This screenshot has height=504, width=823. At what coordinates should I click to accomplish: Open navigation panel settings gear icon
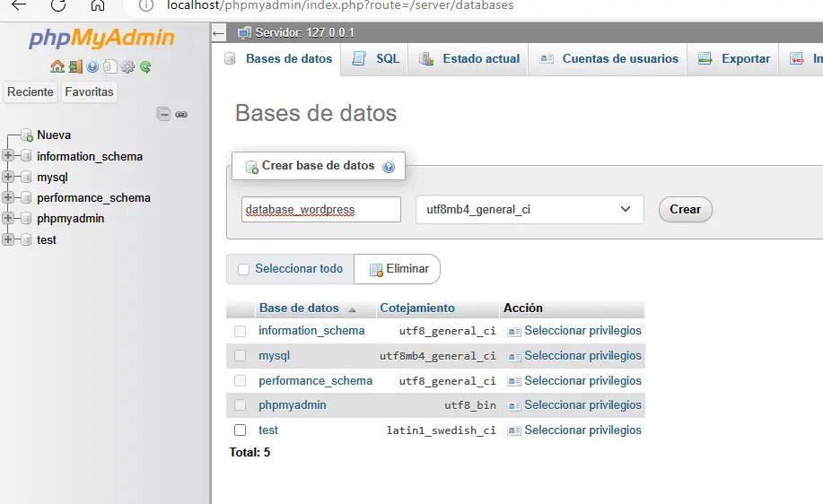coord(127,66)
